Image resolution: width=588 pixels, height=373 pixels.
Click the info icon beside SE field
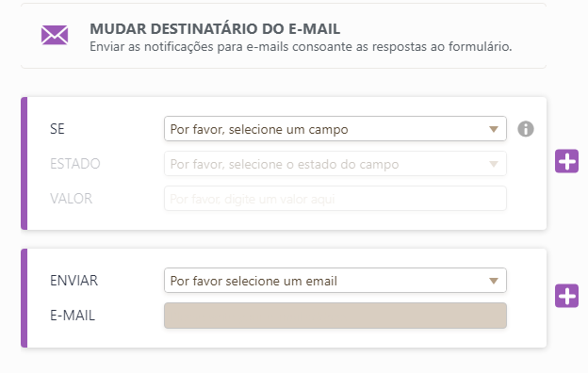(x=526, y=129)
